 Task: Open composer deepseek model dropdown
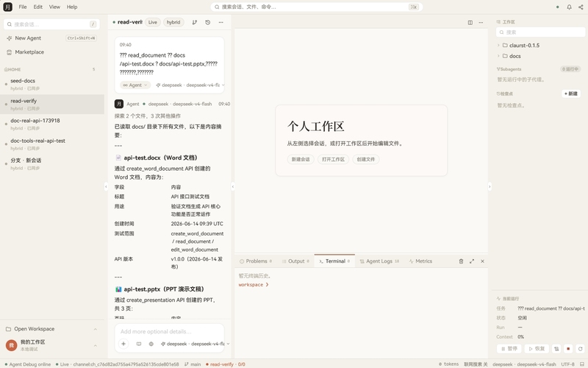tap(195, 344)
